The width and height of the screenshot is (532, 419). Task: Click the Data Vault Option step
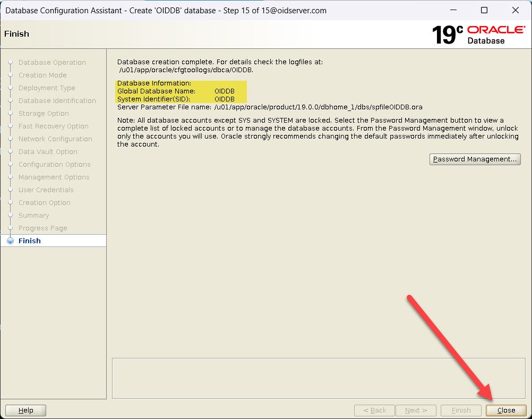[x=48, y=151]
